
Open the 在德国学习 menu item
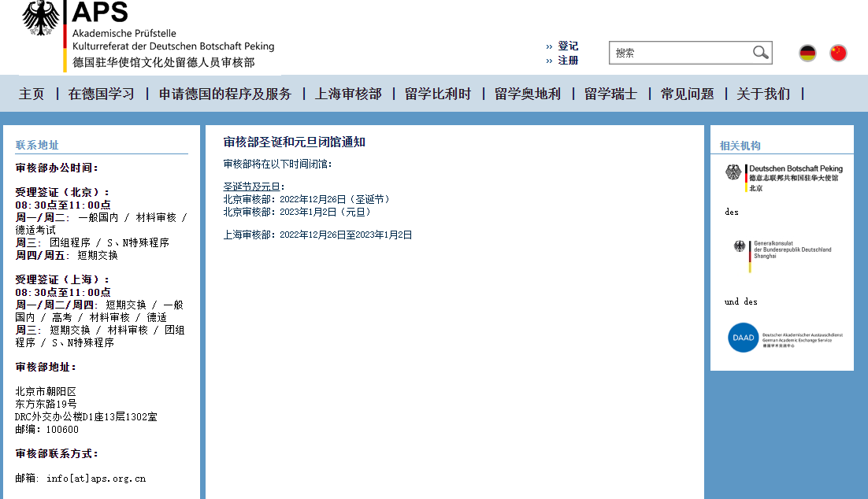pos(101,94)
